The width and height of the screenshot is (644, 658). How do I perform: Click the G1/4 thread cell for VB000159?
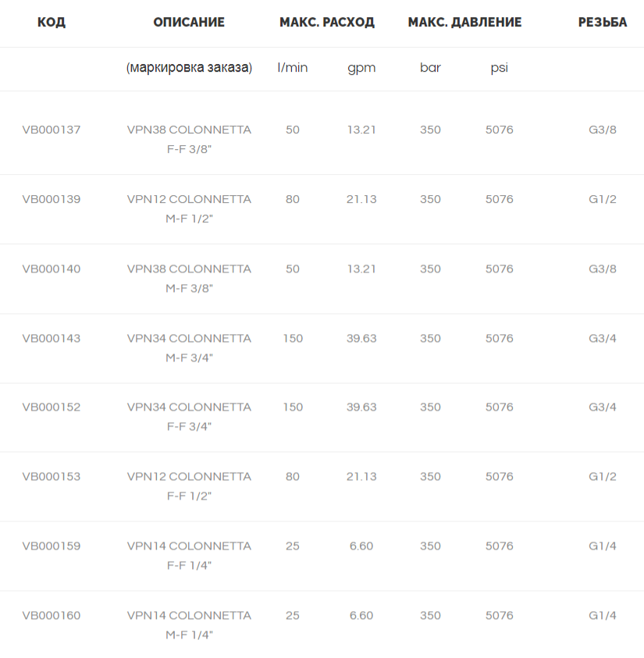tap(603, 546)
